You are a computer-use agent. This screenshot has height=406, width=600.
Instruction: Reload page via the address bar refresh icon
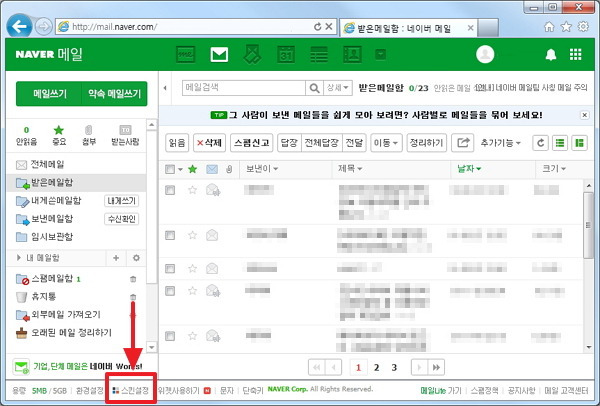(x=318, y=27)
